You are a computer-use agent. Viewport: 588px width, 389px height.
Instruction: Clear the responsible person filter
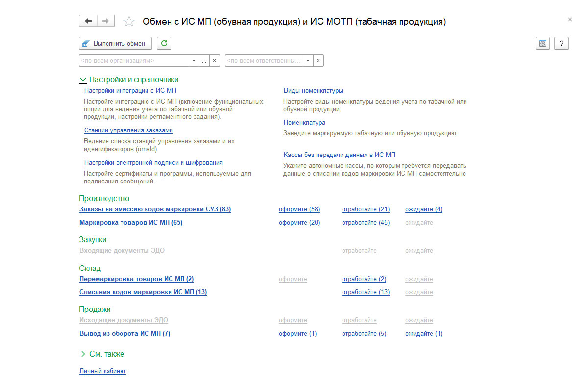click(318, 61)
